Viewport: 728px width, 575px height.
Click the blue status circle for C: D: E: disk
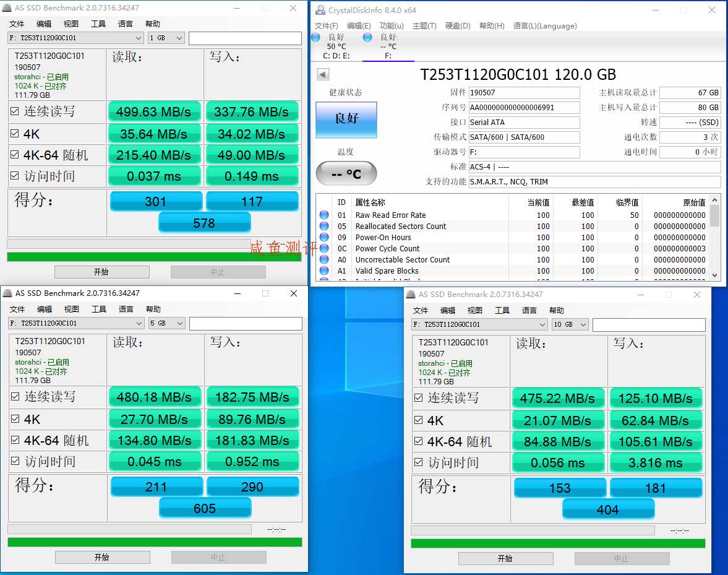(x=315, y=37)
